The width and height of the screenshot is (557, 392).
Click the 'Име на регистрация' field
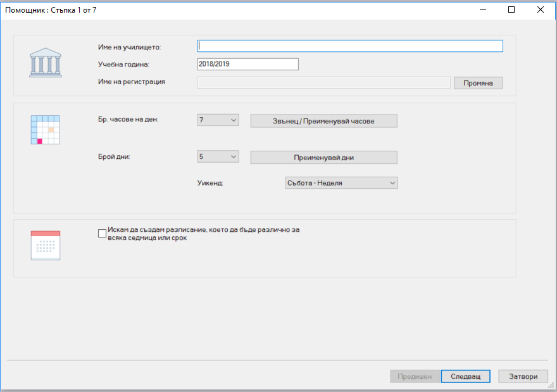click(x=323, y=82)
